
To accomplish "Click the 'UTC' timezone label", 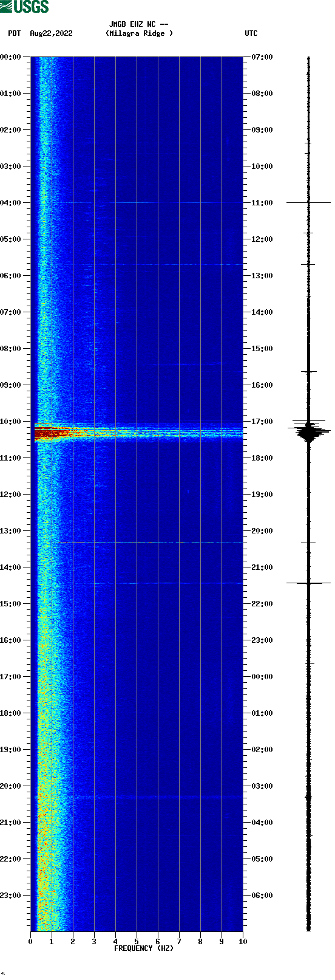I will click(251, 33).
